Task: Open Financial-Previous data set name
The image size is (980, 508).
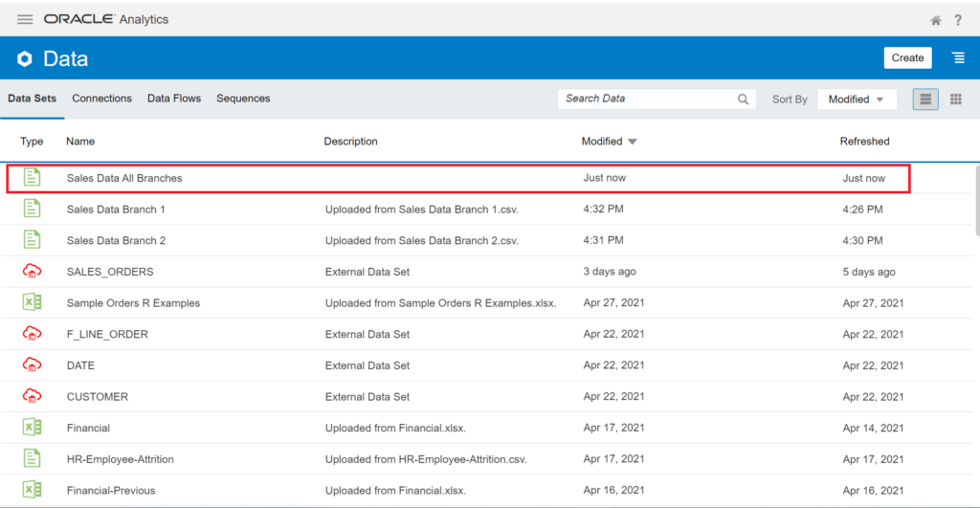Action: pyautogui.click(x=111, y=491)
